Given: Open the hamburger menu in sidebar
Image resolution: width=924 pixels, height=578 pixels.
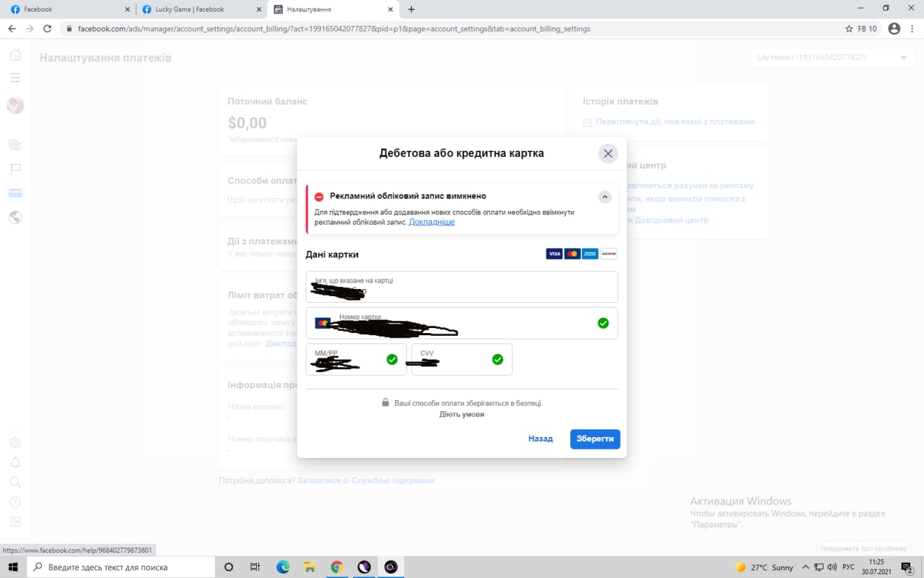Looking at the screenshot, I should tap(15, 77).
